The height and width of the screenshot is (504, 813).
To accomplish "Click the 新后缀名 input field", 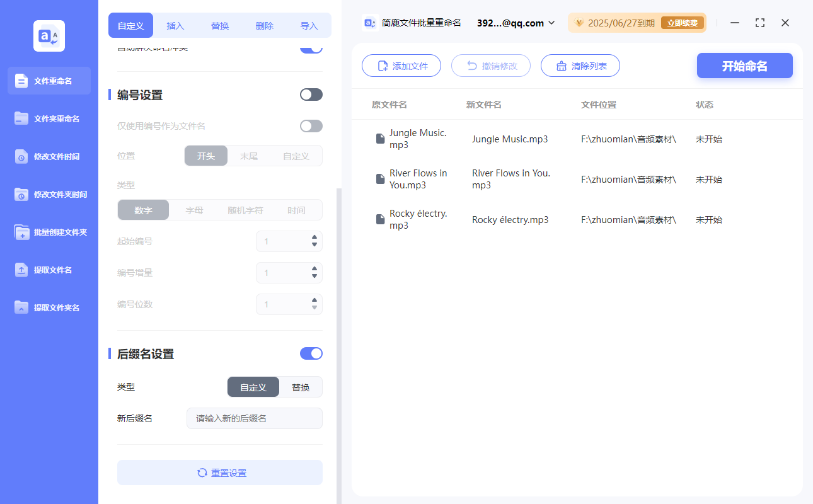I will (254, 418).
